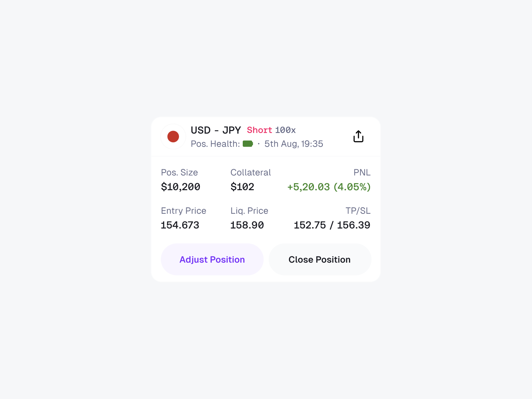Click the Entry Price 154.673
The image size is (532, 399).
180,225
